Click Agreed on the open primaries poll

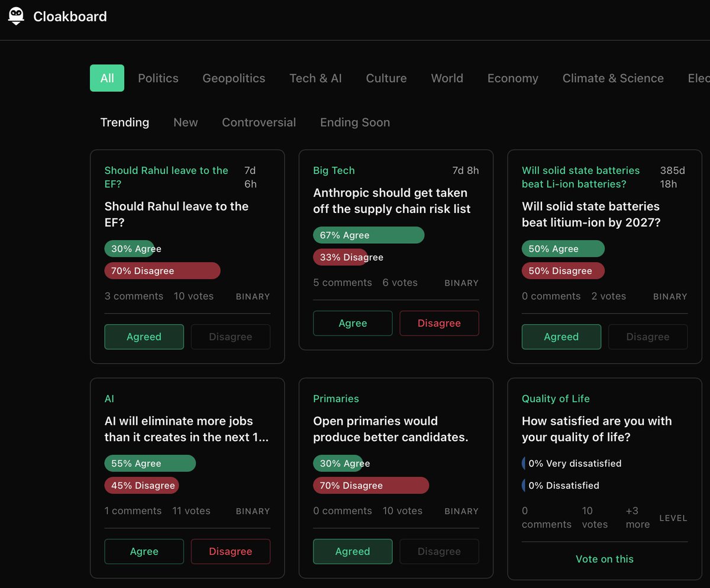tap(353, 551)
